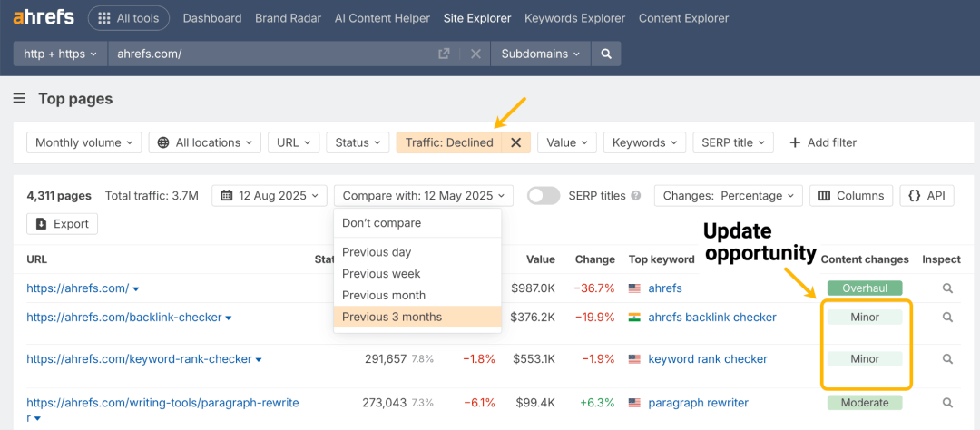Image resolution: width=980 pixels, height=430 pixels.
Task: Click Add filter
Action: [x=823, y=142]
